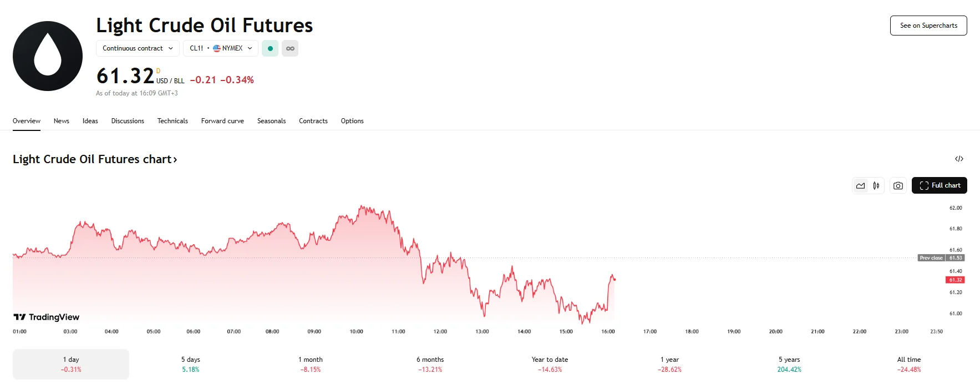Viewport: 980px width, 389px height.
Task: Open the embed code icon
Action: point(959,159)
